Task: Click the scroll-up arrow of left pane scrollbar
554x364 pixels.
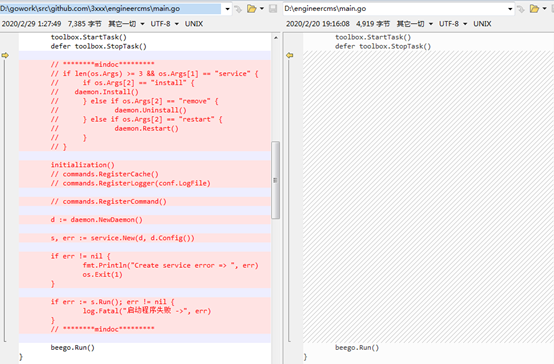Action: click(276, 37)
